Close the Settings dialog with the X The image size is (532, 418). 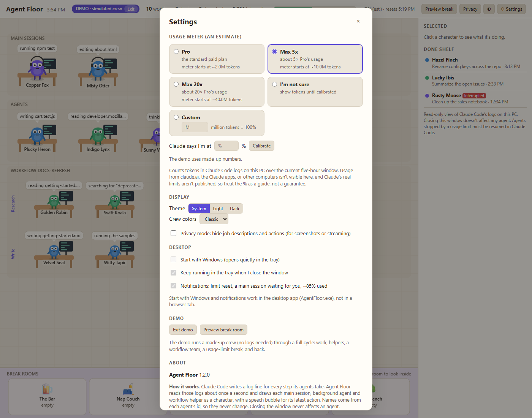[358, 21]
